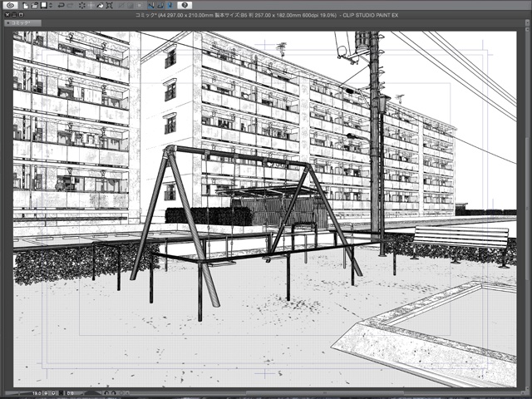Click the Clear (dotted burst) icon
This screenshot has width=532, height=399.
point(82,5)
